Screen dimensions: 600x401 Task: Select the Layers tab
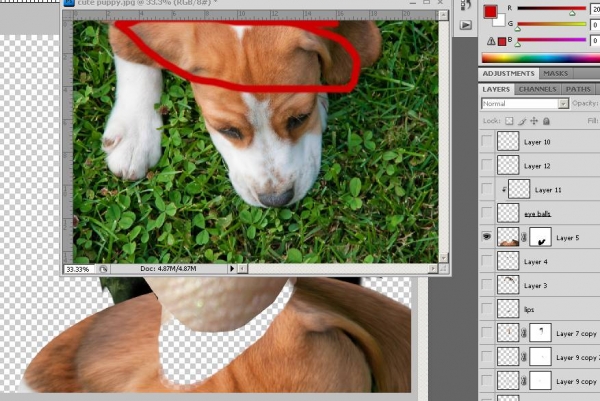[x=496, y=90]
